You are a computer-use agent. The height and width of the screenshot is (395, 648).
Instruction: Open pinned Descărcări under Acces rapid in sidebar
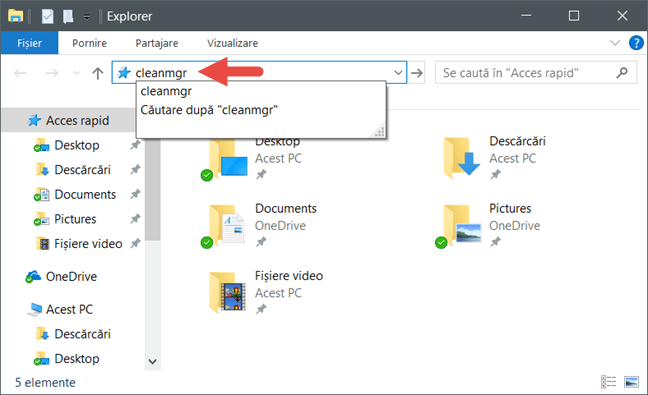[x=82, y=170]
